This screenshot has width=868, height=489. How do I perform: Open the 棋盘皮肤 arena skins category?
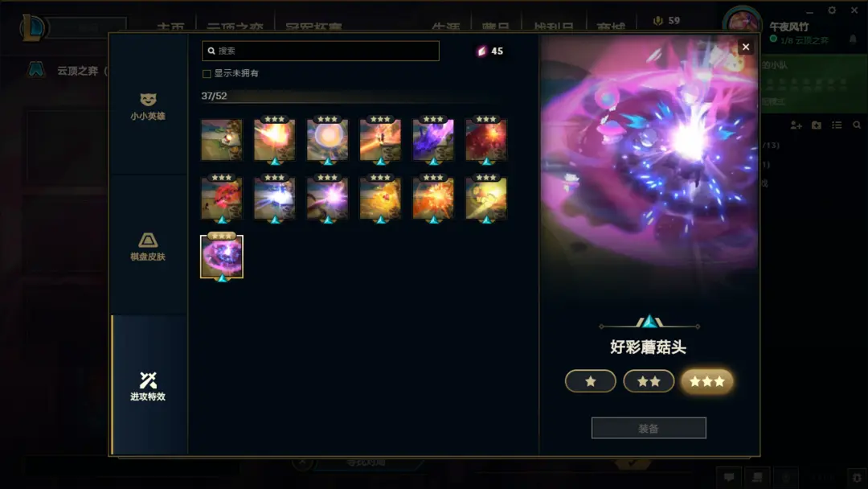point(148,246)
